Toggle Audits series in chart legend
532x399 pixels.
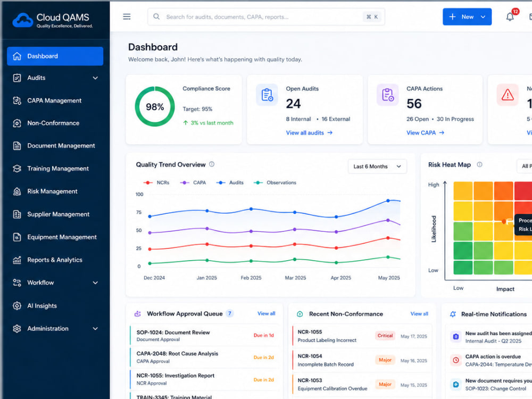point(230,182)
